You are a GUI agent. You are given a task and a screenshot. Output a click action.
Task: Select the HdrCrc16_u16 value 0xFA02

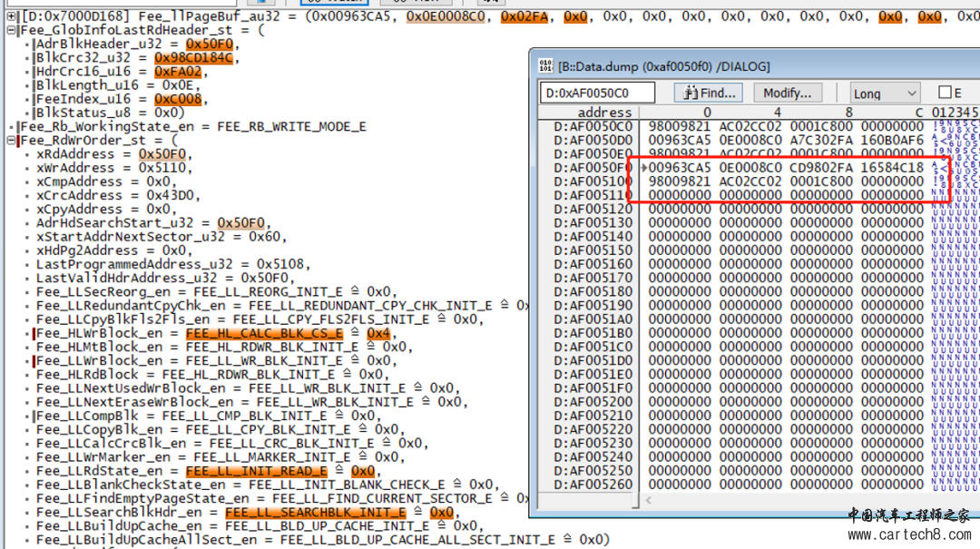(178, 72)
